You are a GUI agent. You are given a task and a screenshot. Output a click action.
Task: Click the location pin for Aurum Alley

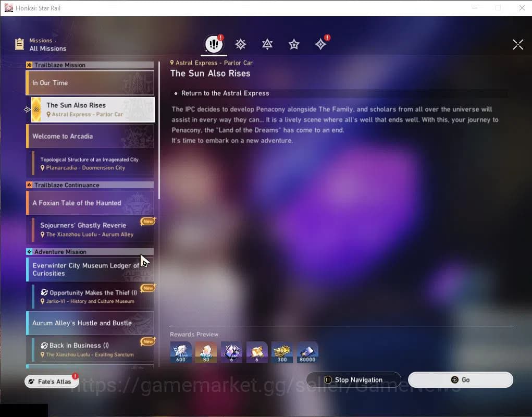(x=42, y=235)
